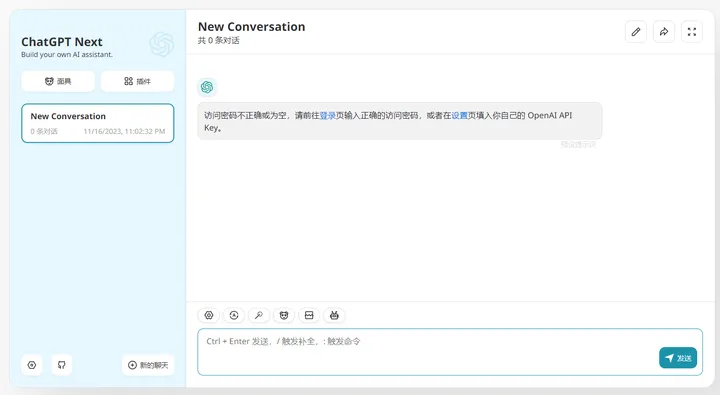Toggle fullscreen with the expand icon
The image size is (720, 395).
click(692, 32)
